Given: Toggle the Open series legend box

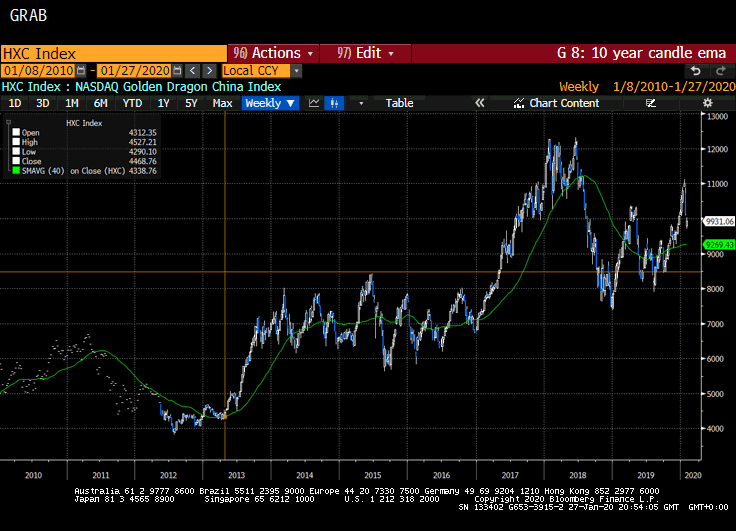Looking at the screenshot, I should pyautogui.click(x=15, y=132).
